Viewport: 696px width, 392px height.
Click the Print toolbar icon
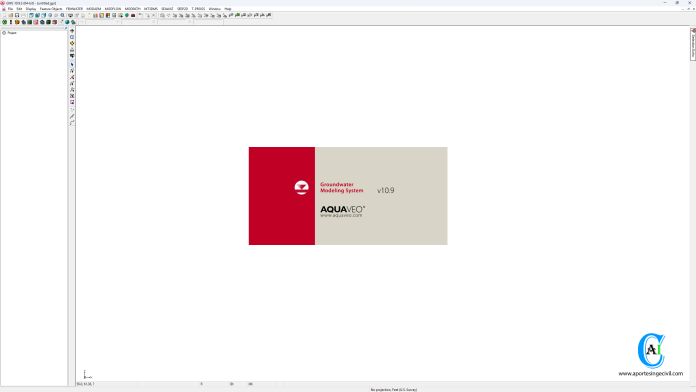(x=24, y=15)
